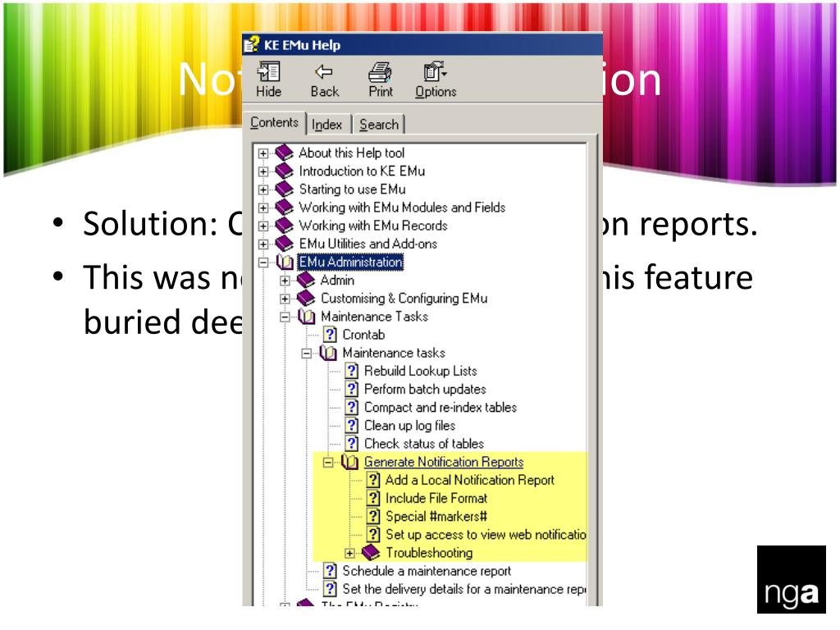Click the Schedule a maintenance report icon

point(331,571)
